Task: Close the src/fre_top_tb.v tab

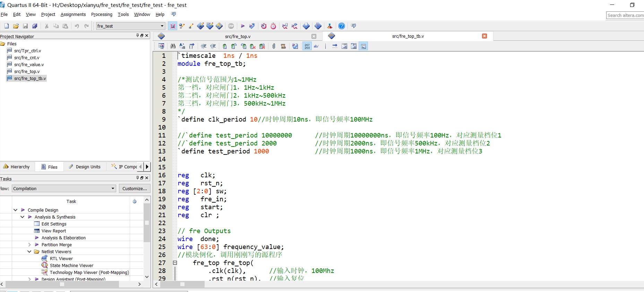Action: coord(484,36)
